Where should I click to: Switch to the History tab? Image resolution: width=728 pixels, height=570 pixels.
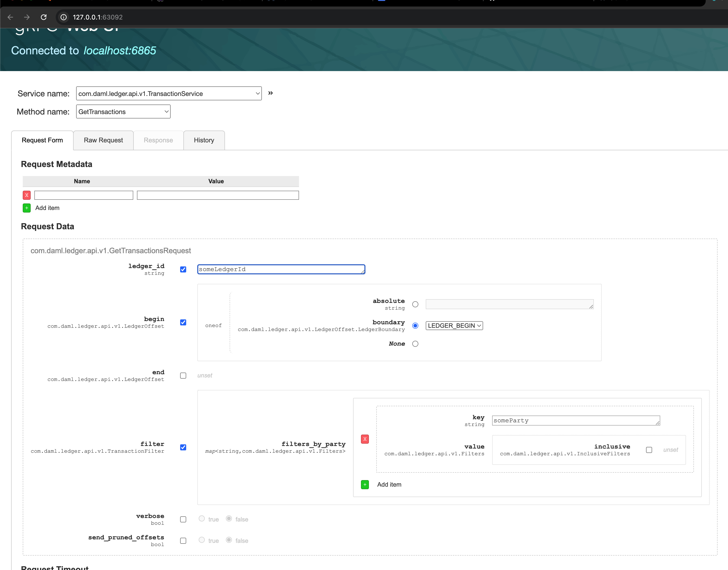pos(204,140)
